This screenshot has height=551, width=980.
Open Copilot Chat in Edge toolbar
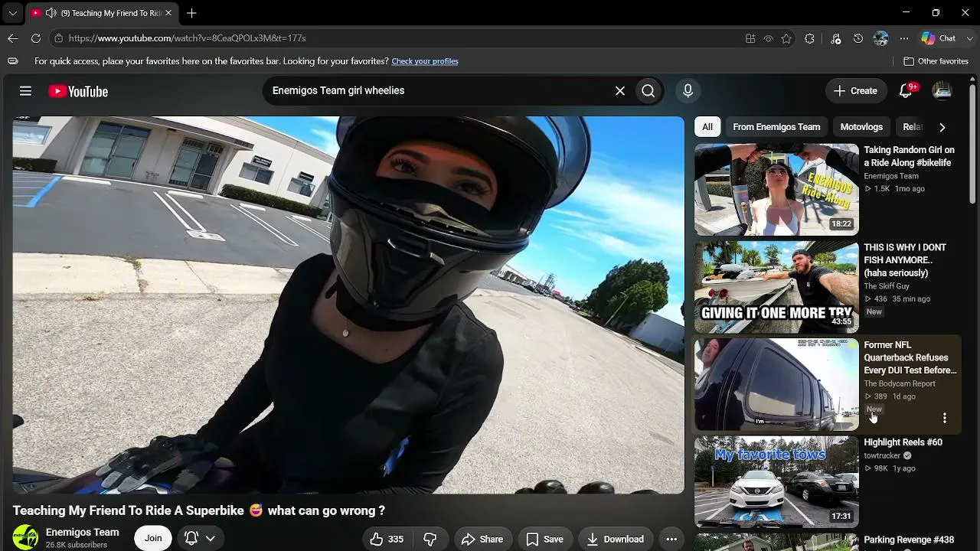pyautogui.click(x=939, y=38)
